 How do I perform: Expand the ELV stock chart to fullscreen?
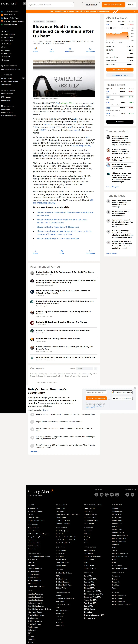click(133, 28)
